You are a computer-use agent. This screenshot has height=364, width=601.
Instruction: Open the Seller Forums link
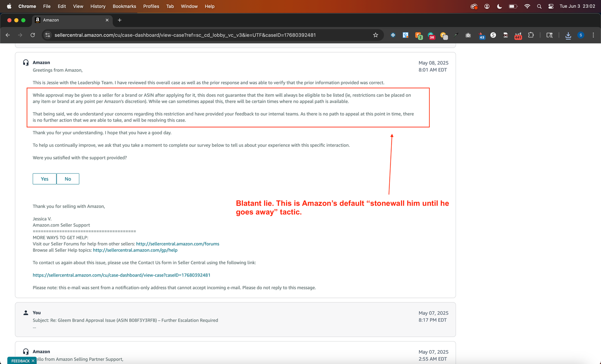click(x=178, y=244)
